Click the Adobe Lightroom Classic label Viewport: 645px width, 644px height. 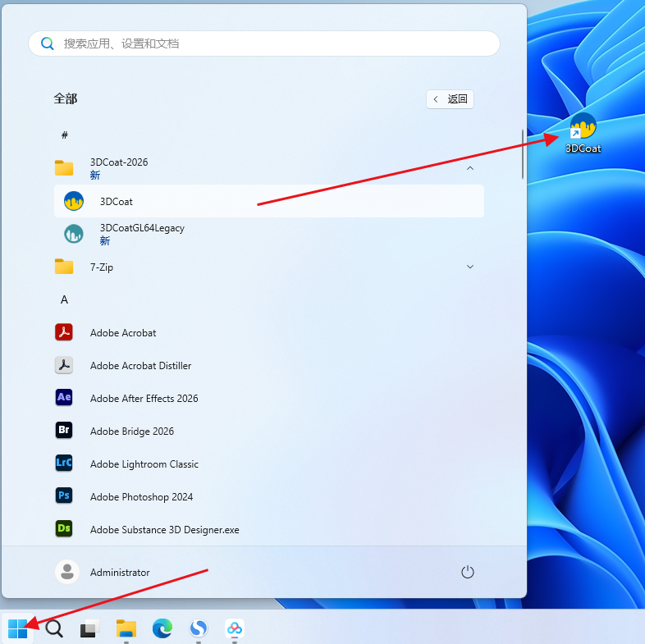(144, 464)
